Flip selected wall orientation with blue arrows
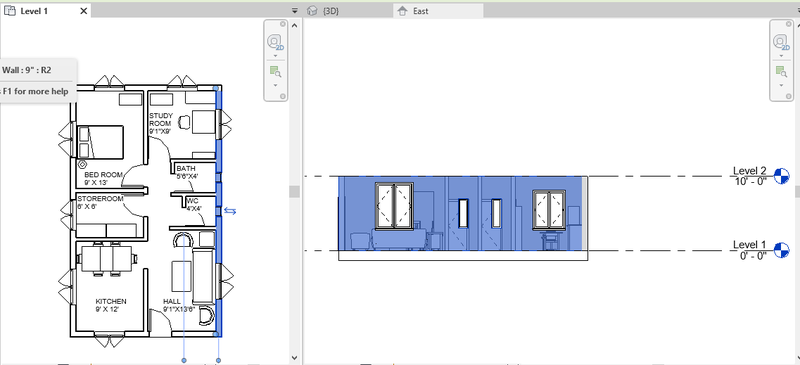This screenshot has height=365, width=800. tap(230, 211)
